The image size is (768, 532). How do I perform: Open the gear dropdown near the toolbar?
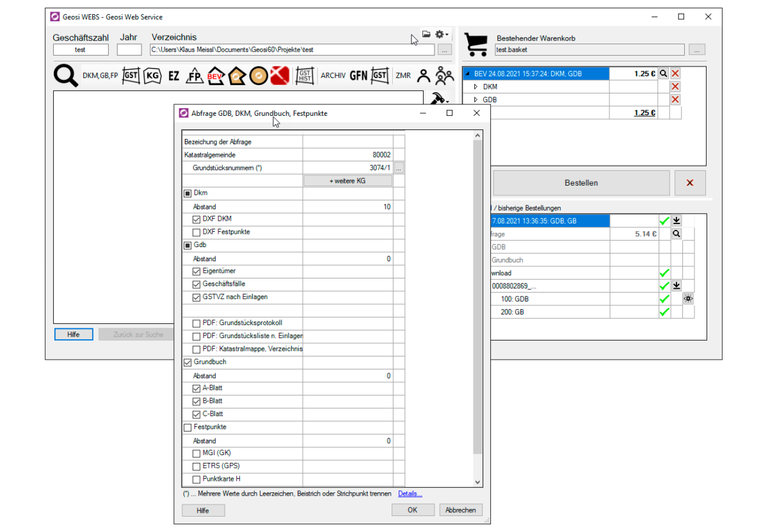click(x=440, y=35)
